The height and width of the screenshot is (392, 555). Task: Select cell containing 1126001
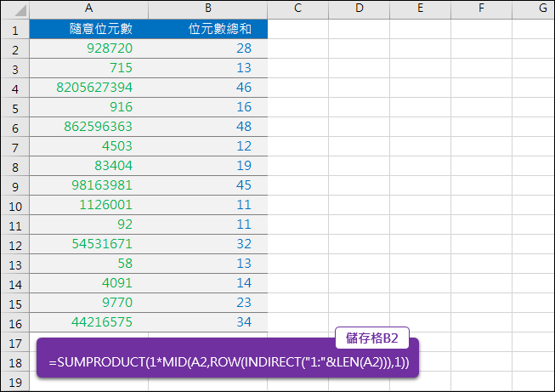[x=89, y=205]
